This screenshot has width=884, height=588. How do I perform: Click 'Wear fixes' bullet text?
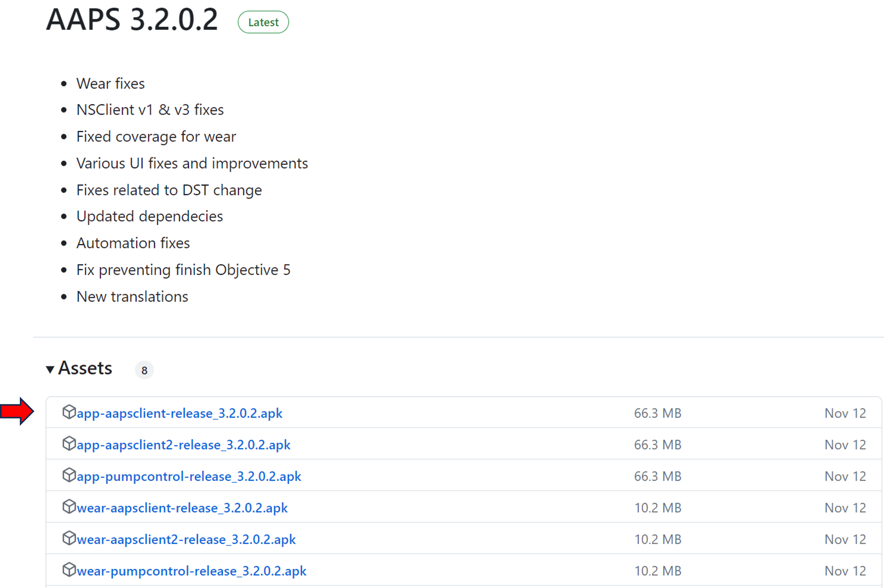(110, 83)
